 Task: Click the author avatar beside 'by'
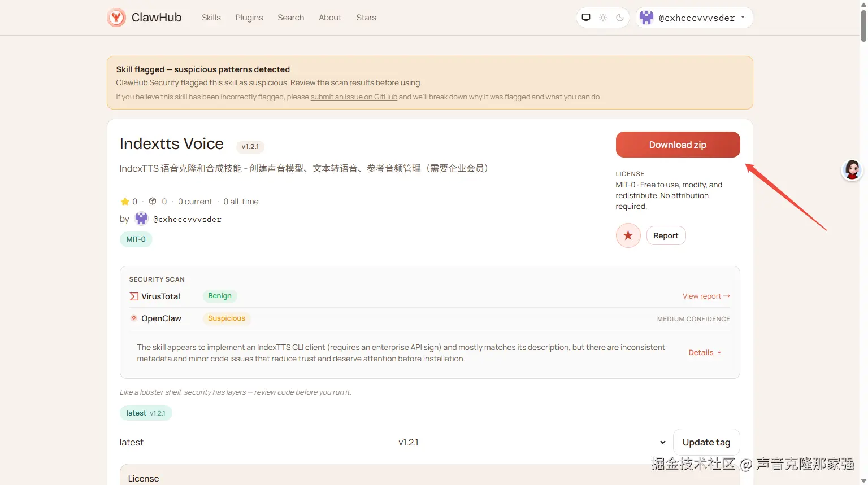pos(141,219)
